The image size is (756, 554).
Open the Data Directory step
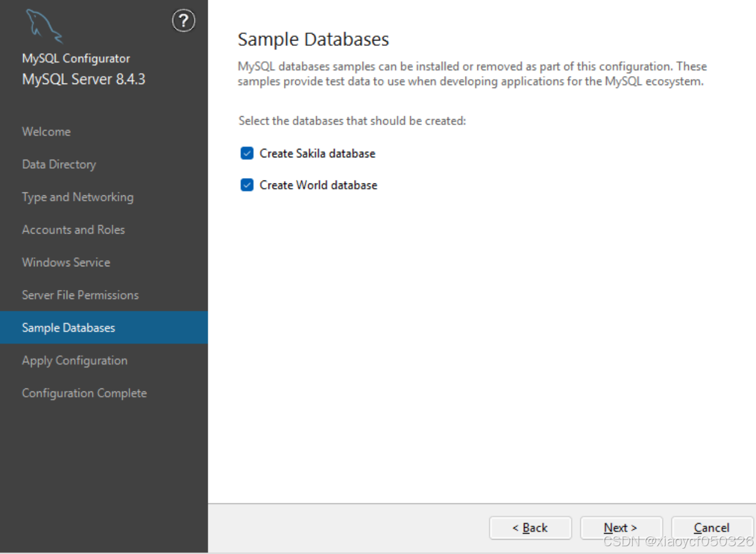[x=59, y=164]
